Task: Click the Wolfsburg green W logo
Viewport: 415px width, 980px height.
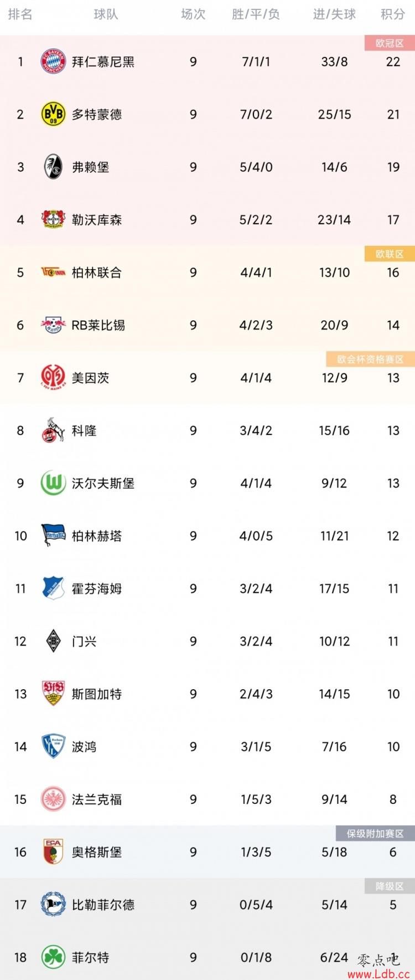Action: tap(53, 483)
